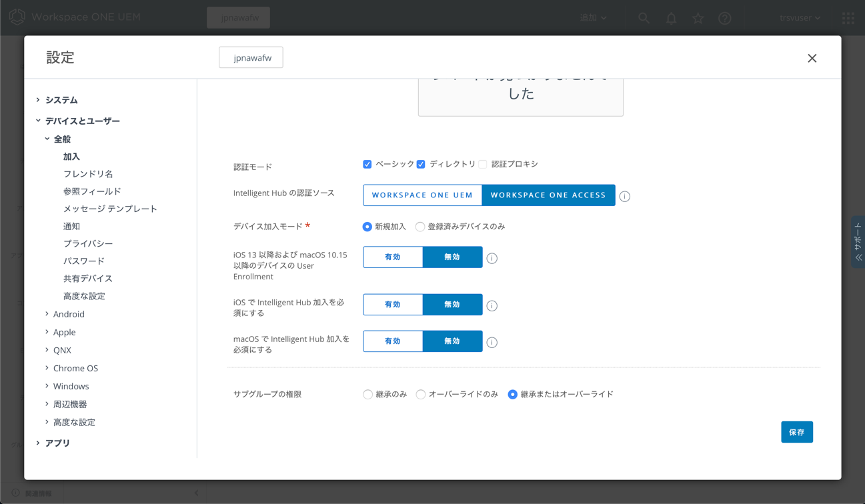The height and width of the screenshot is (504, 865).
Task: Toggle the ディレクトリ checkbox
Action: tap(421, 164)
